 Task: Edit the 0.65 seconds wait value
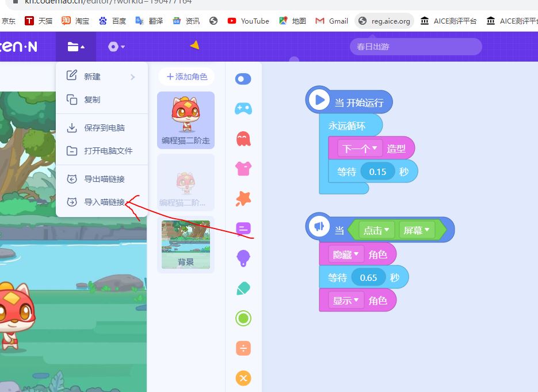pos(368,277)
